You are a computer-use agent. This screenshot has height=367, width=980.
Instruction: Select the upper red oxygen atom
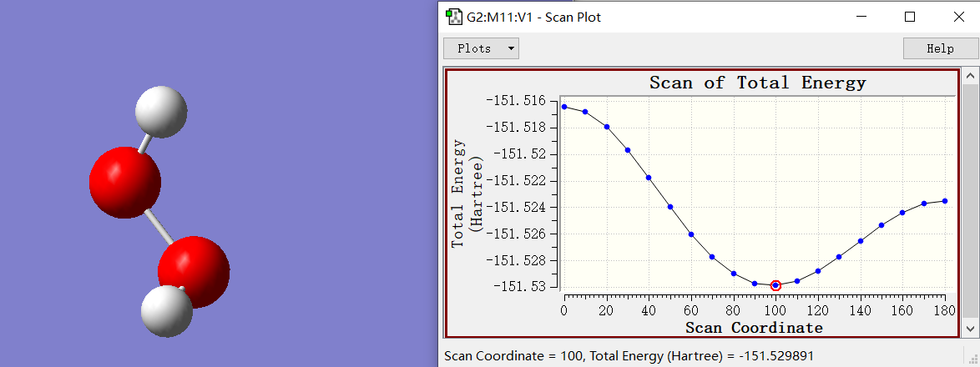click(124, 180)
